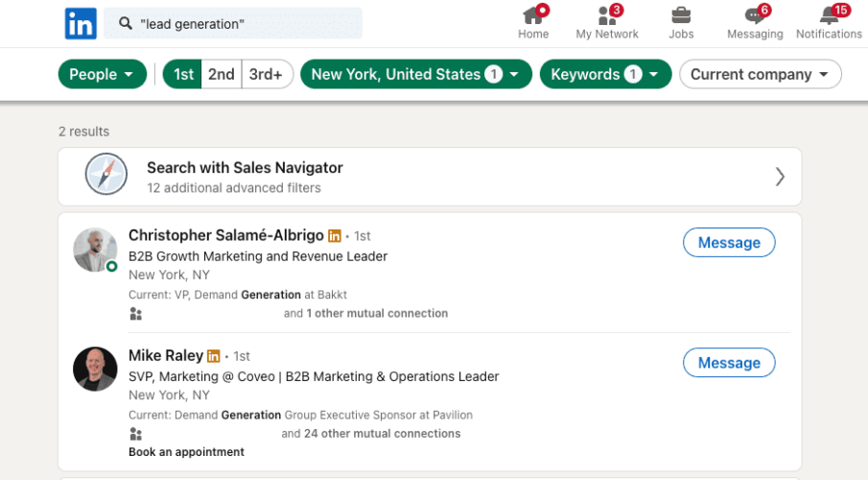
Task: Open the Current company filter dropdown
Action: point(760,74)
